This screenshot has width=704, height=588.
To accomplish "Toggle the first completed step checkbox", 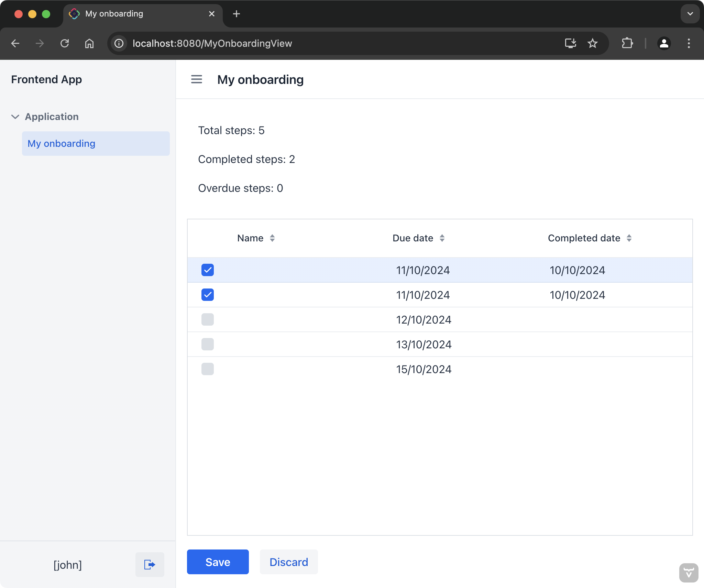I will pos(208,269).
